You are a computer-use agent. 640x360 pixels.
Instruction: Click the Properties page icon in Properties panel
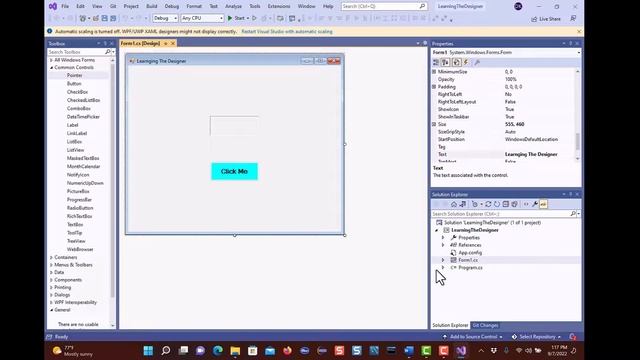tap(456, 62)
